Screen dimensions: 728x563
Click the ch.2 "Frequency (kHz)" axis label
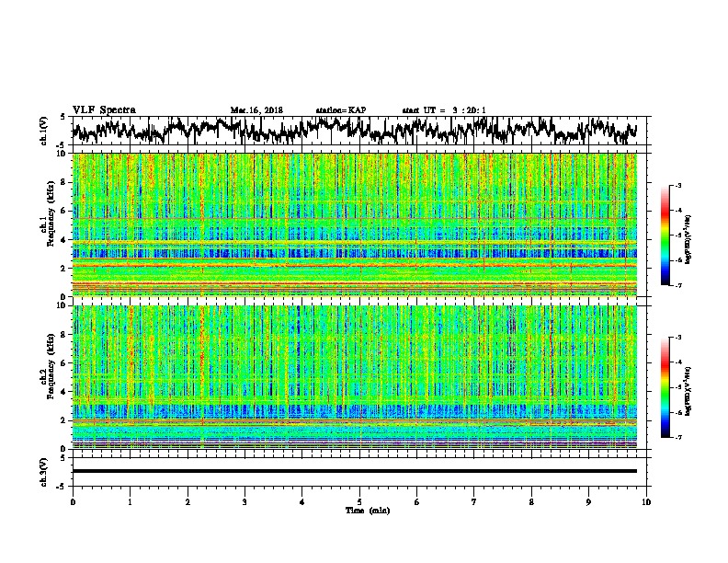tap(51, 366)
